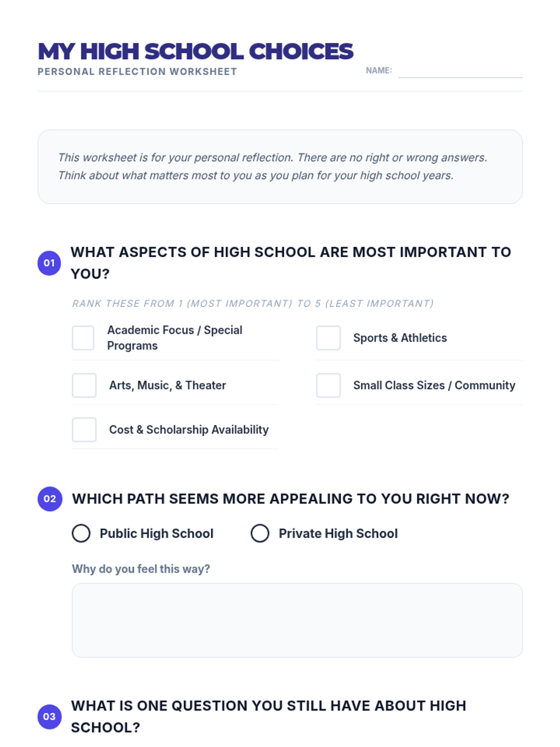Click the 'Why do you feel this way?' text area
Screen dimensions: 560x747
(x=297, y=620)
